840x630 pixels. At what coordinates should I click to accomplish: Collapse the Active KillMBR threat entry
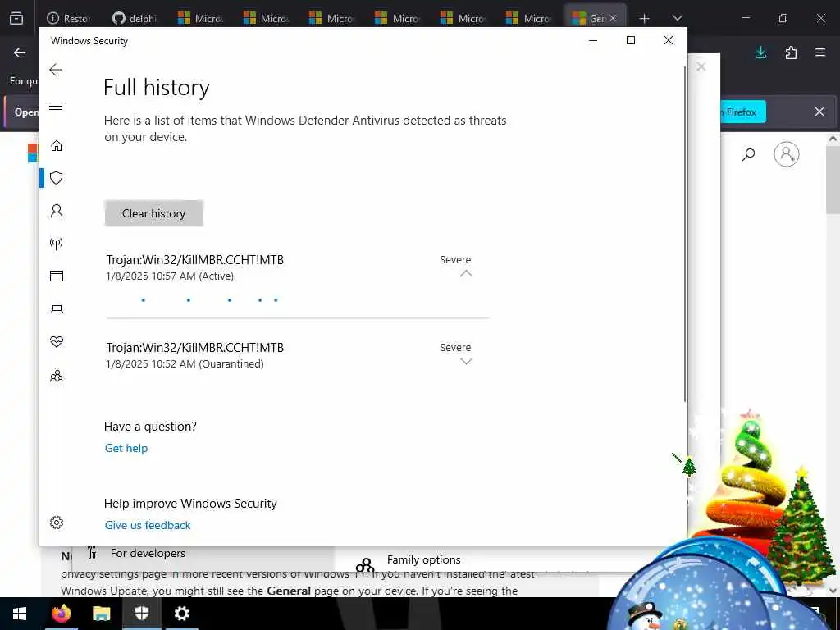pyautogui.click(x=466, y=274)
